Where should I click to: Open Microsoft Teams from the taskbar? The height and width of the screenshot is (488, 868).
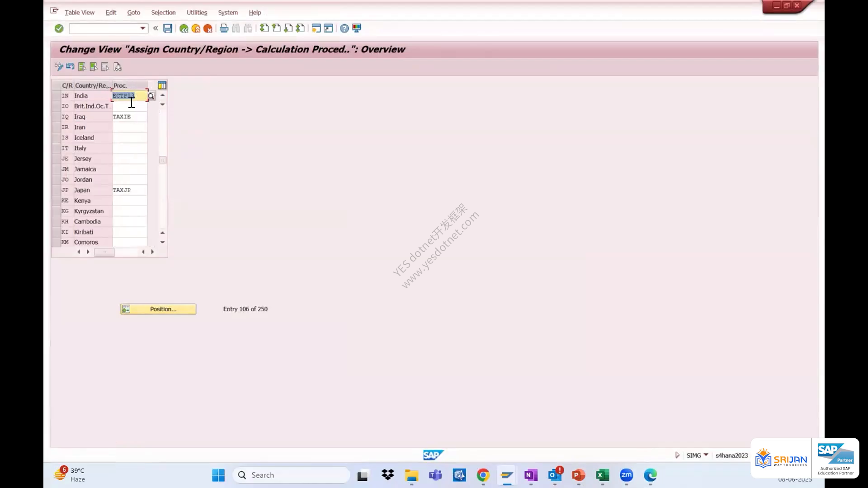click(x=435, y=475)
